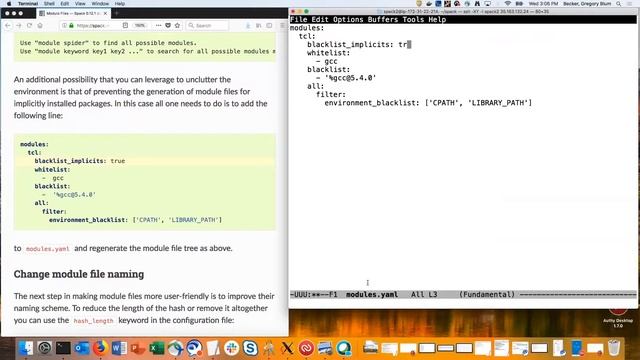
Task: Toggle reader view in the address bar
Action: pos(125,25)
